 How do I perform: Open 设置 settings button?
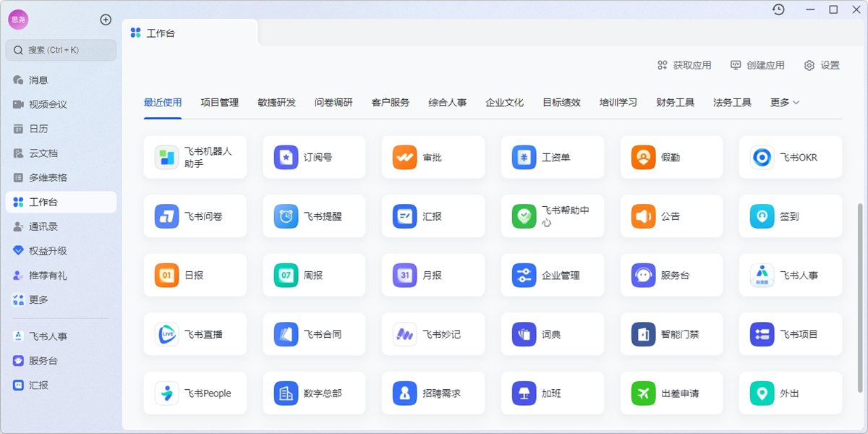point(822,65)
